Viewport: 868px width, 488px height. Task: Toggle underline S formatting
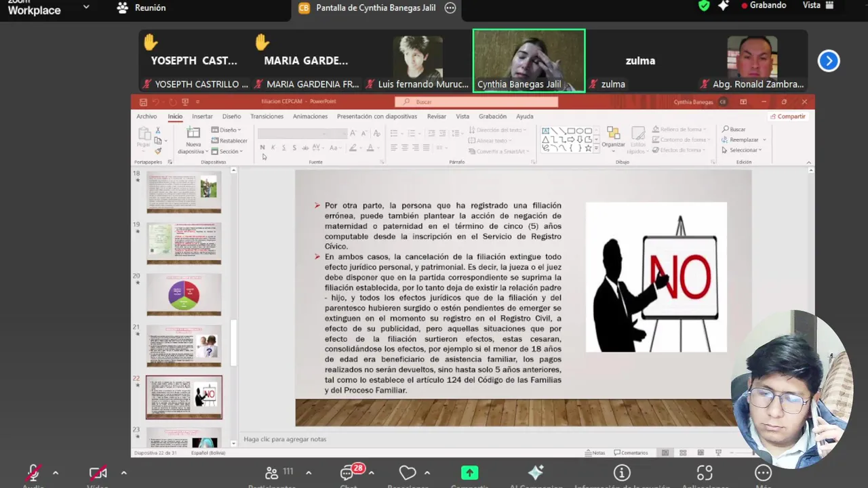point(283,148)
